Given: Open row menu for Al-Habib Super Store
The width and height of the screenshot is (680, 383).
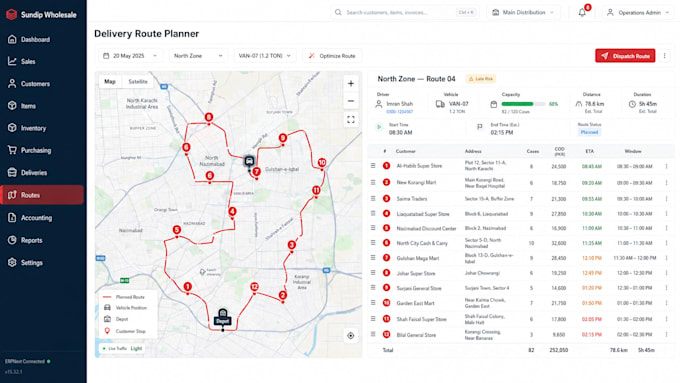Looking at the screenshot, I should click(667, 166).
